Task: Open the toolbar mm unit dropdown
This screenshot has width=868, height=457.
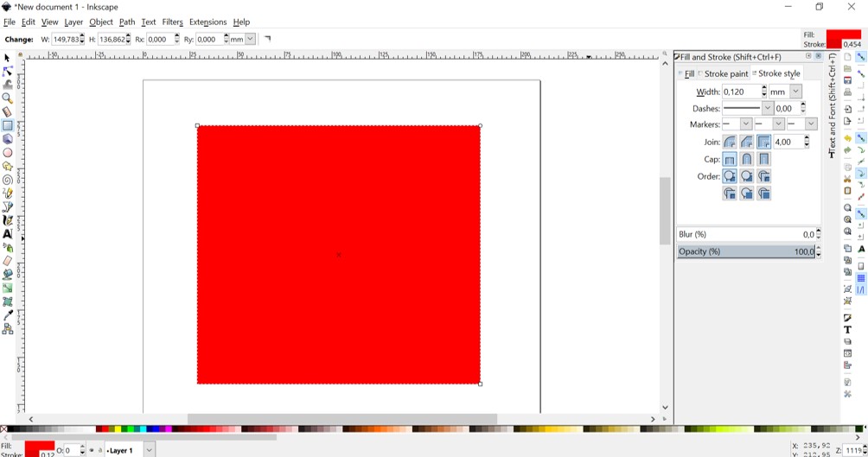Action: [x=250, y=39]
